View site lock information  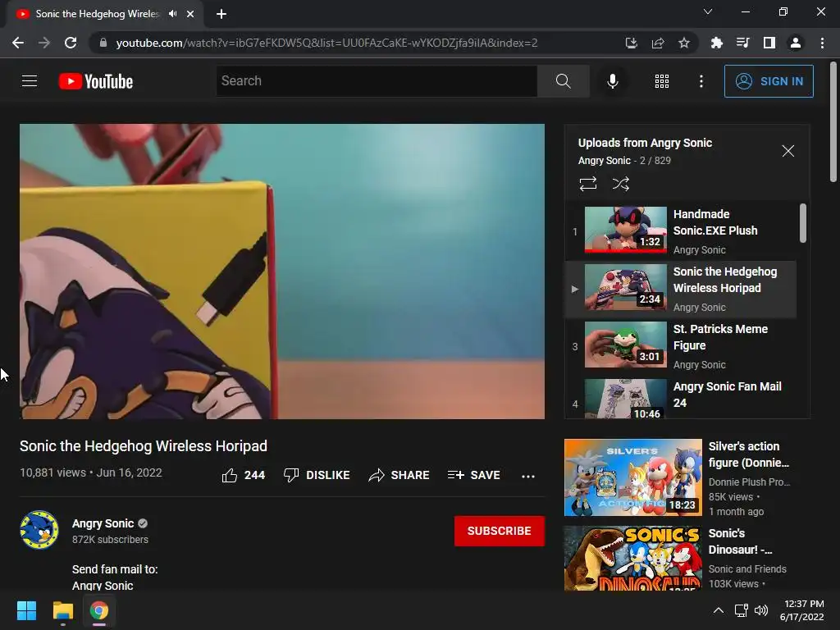(103, 43)
